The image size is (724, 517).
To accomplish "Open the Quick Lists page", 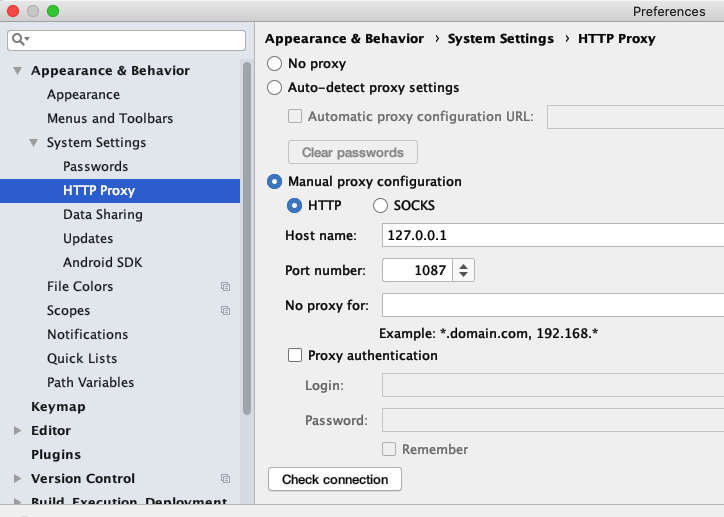I will click(82, 359).
